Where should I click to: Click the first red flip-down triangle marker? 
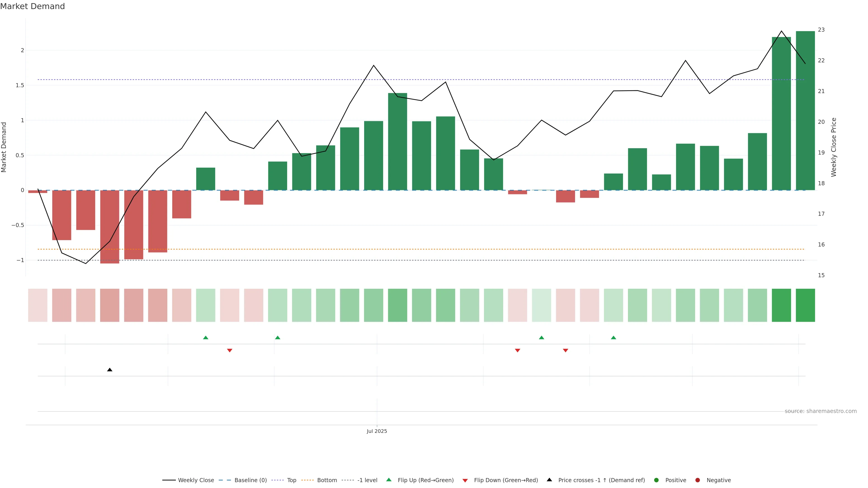coord(229,351)
